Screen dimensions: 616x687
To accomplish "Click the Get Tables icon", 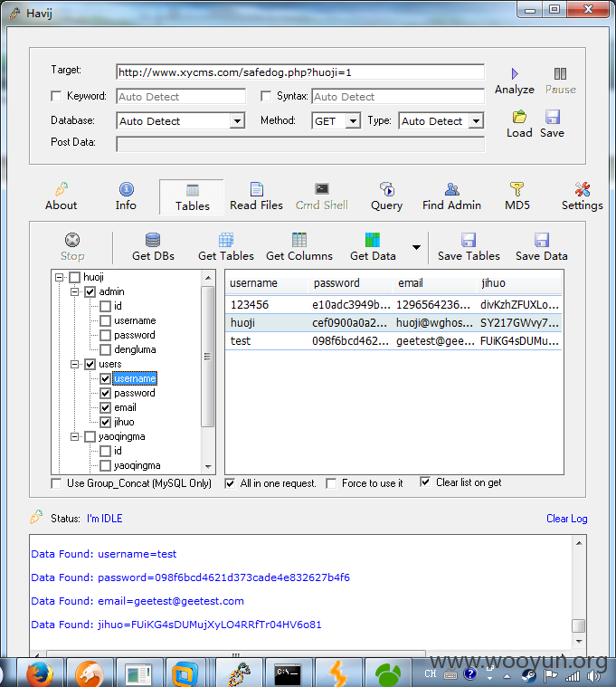I will pyautogui.click(x=226, y=240).
